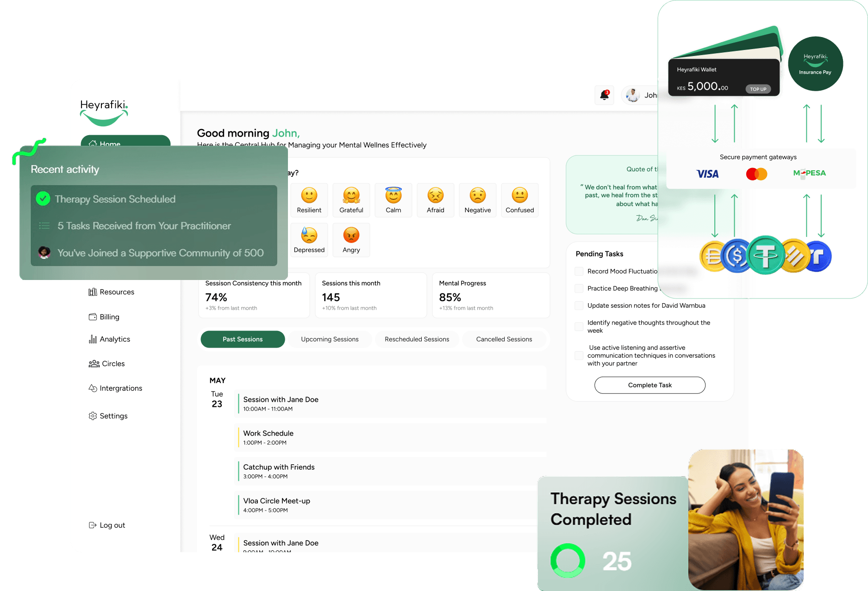Check Record Mood Fluctuations task
The height and width of the screenshot is (591, 868).
pos(579,271)
